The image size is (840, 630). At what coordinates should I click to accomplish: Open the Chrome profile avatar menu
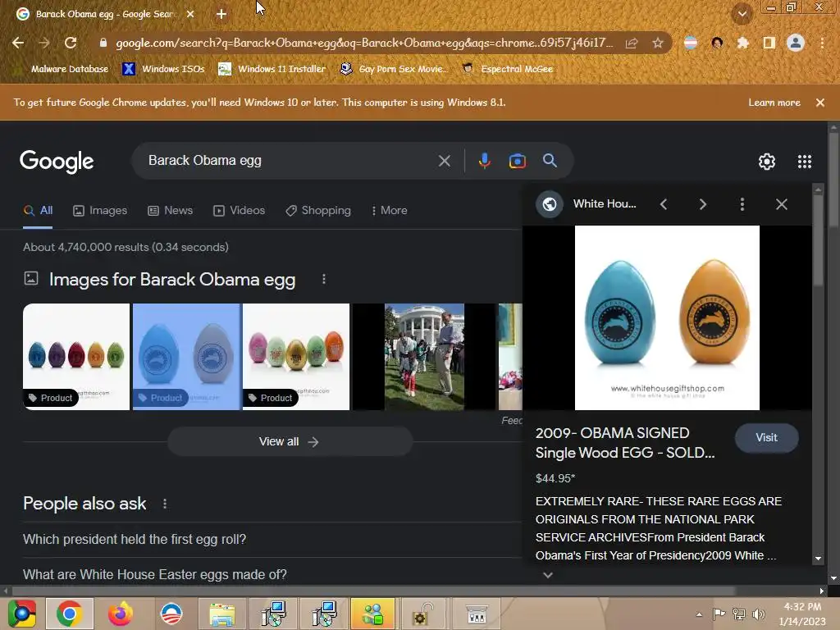tap(795, 43)
